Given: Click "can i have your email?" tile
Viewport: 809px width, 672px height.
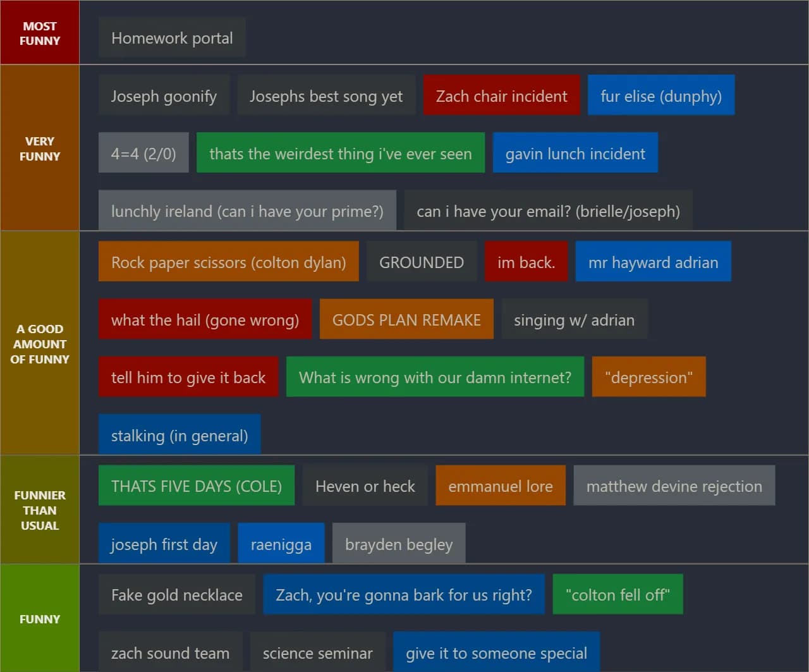Looking at the screenshot, I should (548, 211).
